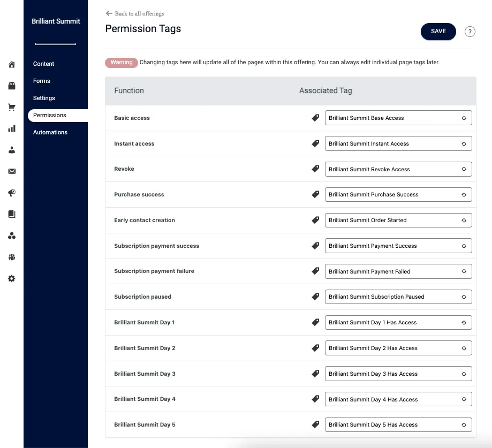Open the Instant access tag selector
The width and height of the screenshot is (492, 448).
[x=398, y=143]
